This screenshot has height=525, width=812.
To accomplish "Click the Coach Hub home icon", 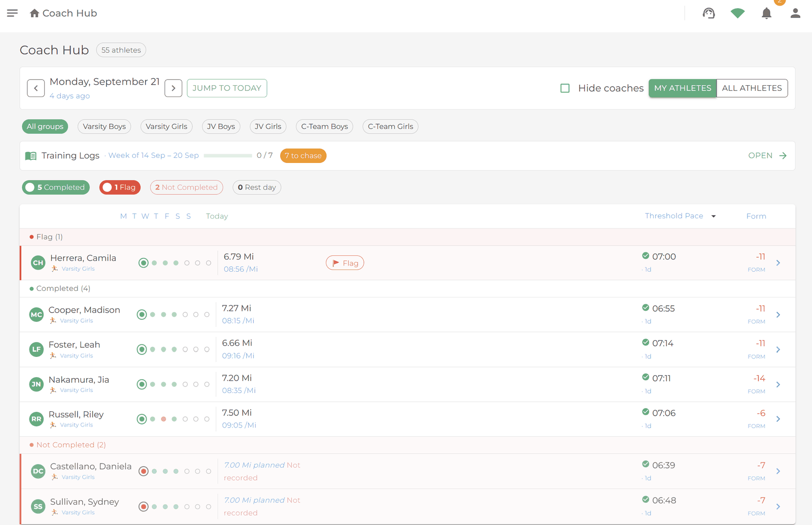I will pyautogui.click(x=35, y=13).
